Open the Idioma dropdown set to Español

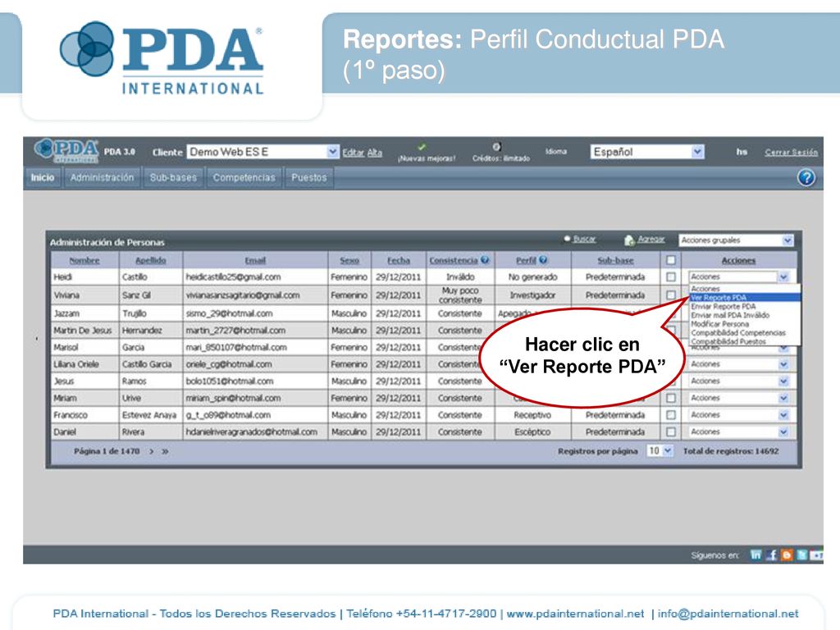coord(647,152)
